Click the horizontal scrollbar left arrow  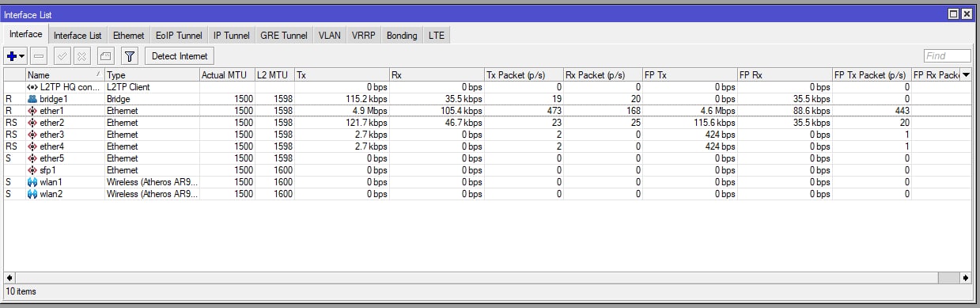pyautogui.click(x=9, y=278)
